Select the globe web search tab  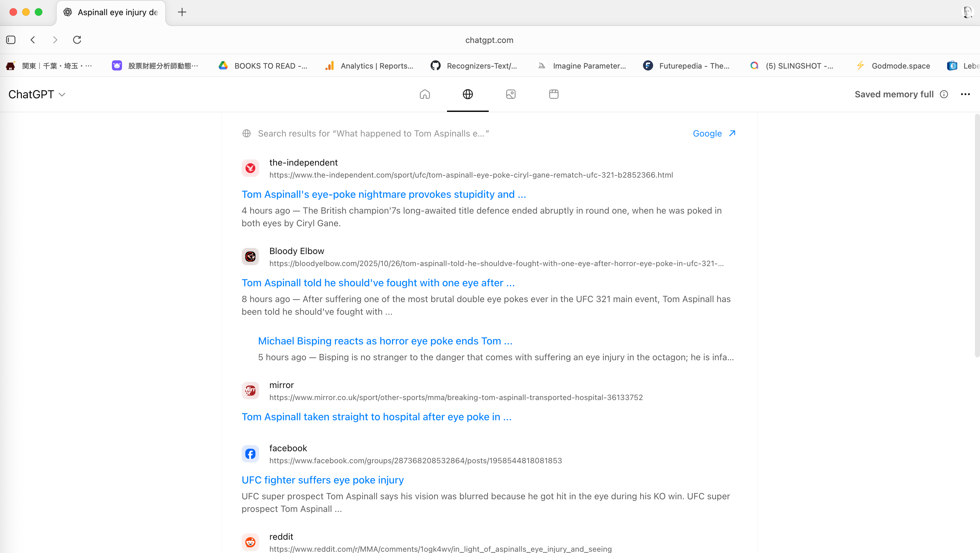468,94
